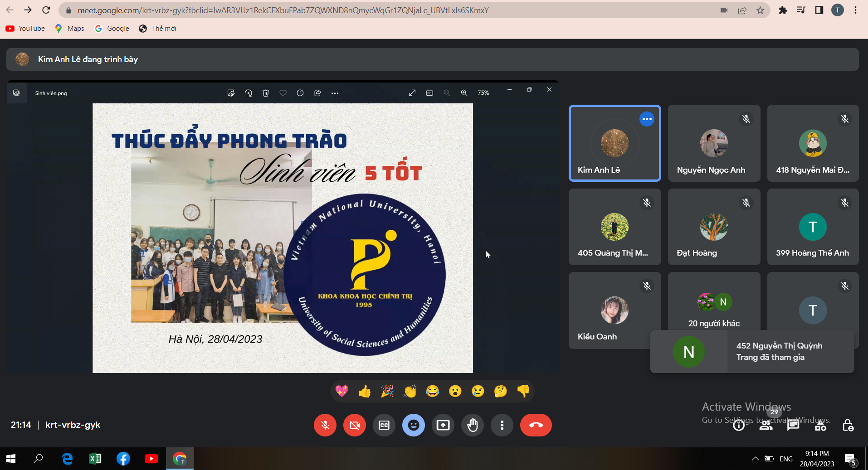The width and height of the screenshot is (868, 470).
Task: Open the ENG language input switcher
Action: [786, 459]
